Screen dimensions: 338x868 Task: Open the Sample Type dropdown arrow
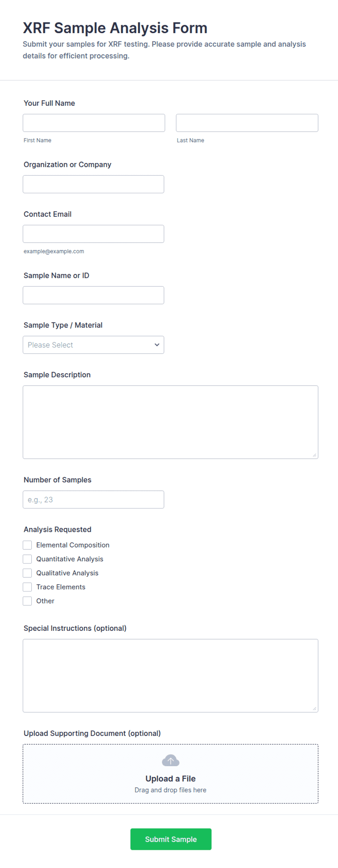(157, 345)
